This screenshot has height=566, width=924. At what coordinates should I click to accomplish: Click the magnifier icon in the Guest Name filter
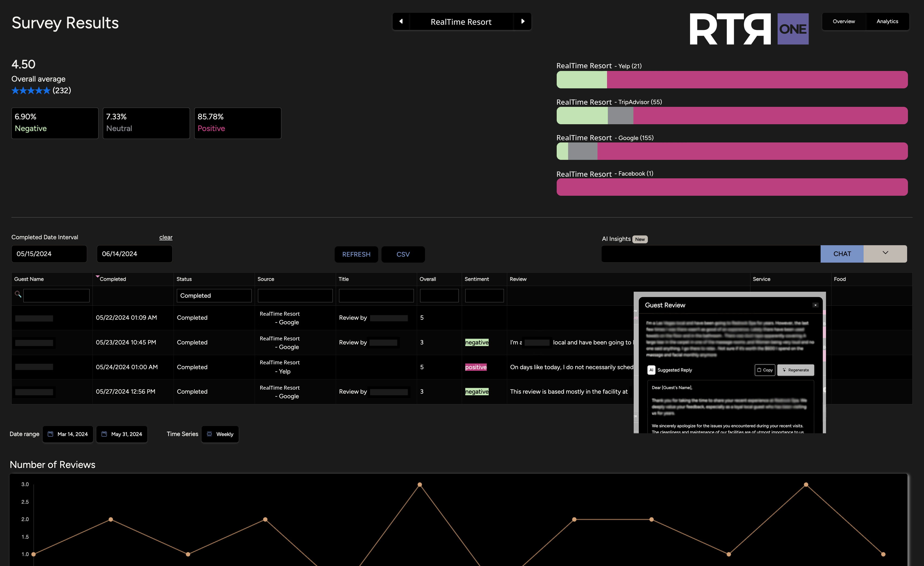coord(18,294)
